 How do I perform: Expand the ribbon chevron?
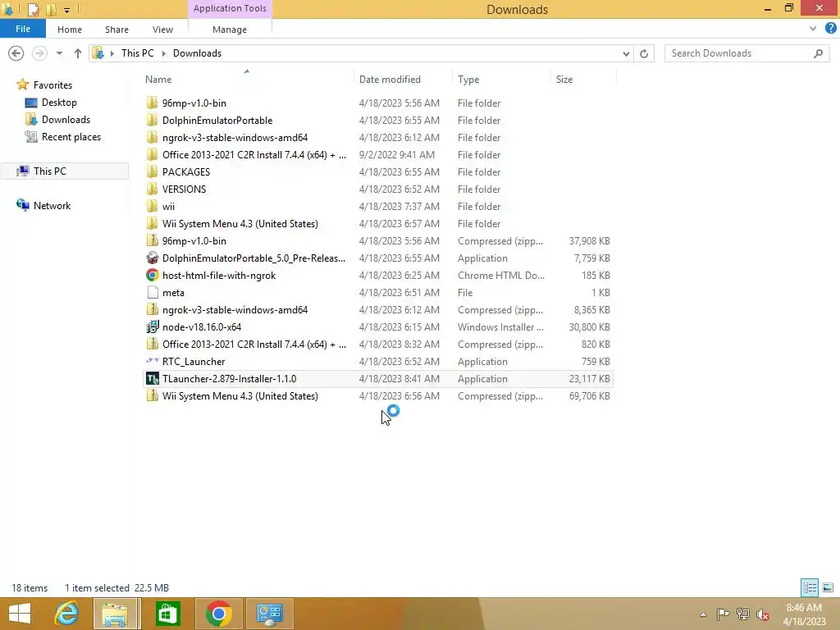click(813, 29)
